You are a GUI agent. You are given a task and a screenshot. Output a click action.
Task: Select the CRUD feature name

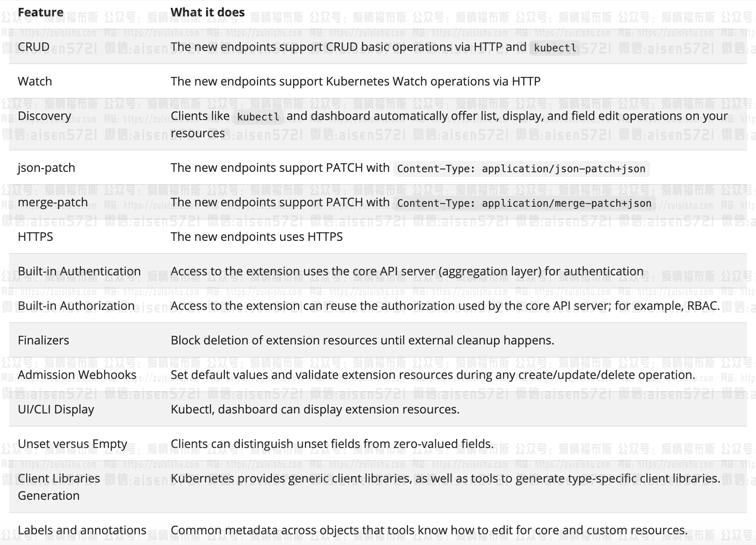coord(33,47)
